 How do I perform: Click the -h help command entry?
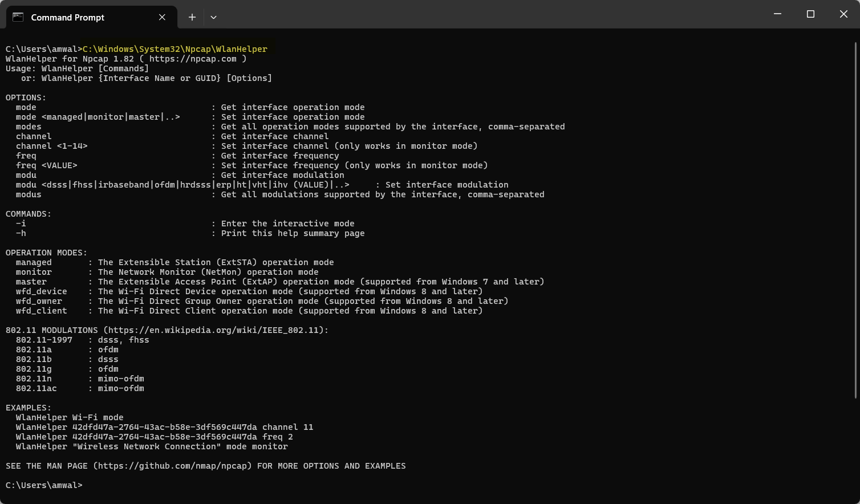22,233
